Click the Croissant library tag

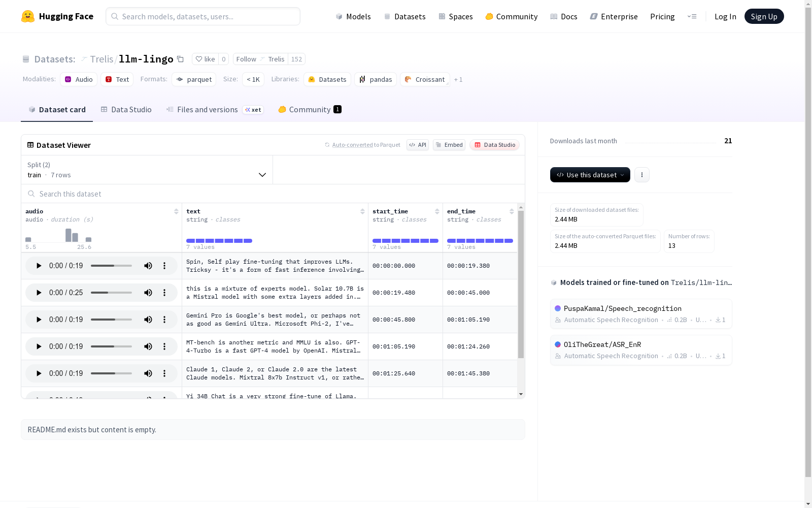click(x=425, y=79)
